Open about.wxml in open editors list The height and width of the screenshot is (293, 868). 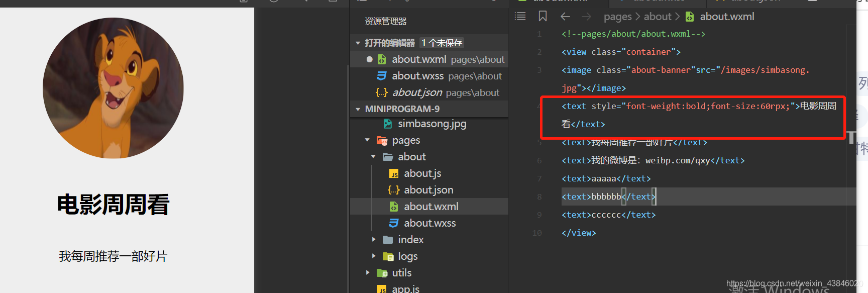(x=429, y=59)
